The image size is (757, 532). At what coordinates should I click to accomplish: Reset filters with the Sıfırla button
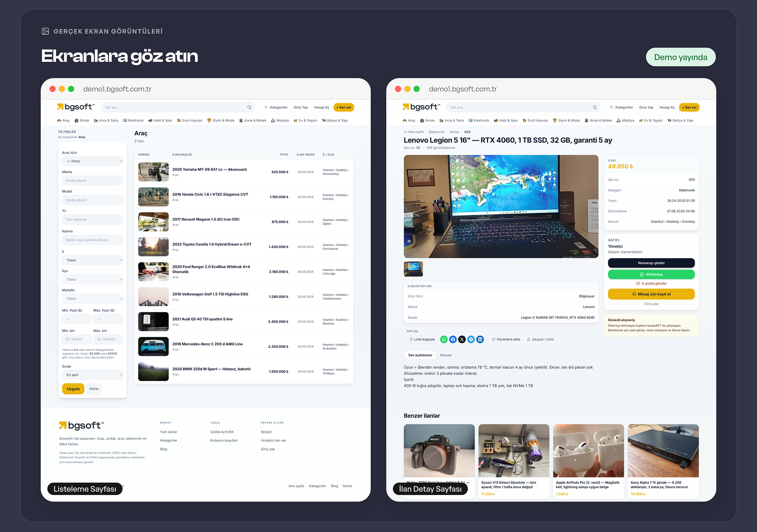94,389
